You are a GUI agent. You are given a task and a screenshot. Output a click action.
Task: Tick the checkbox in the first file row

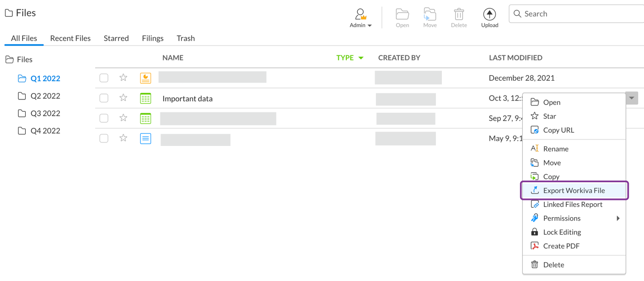(x=104, y=78)
